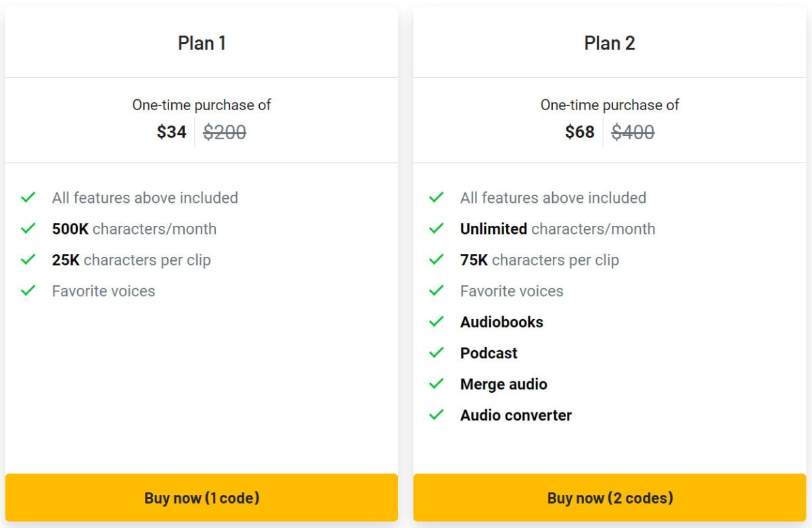812x528 pixels.
Task: Click Audio converter feature text
Action: pyautogui.click(x=516, y=415)
